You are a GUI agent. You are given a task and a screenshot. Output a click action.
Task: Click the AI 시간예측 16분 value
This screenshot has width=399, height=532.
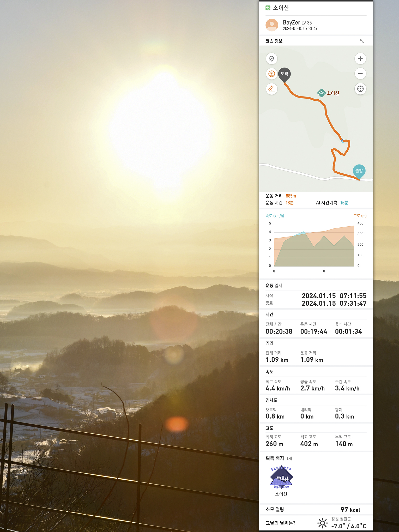tap(344, 203)
